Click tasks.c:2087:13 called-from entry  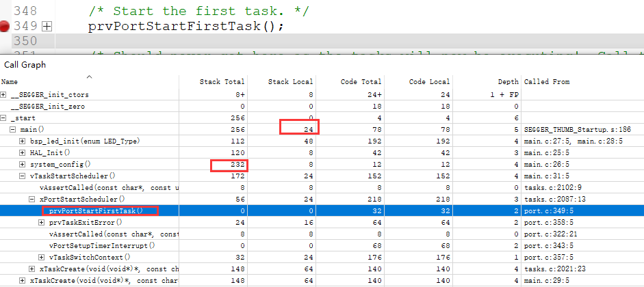[552, 200]
